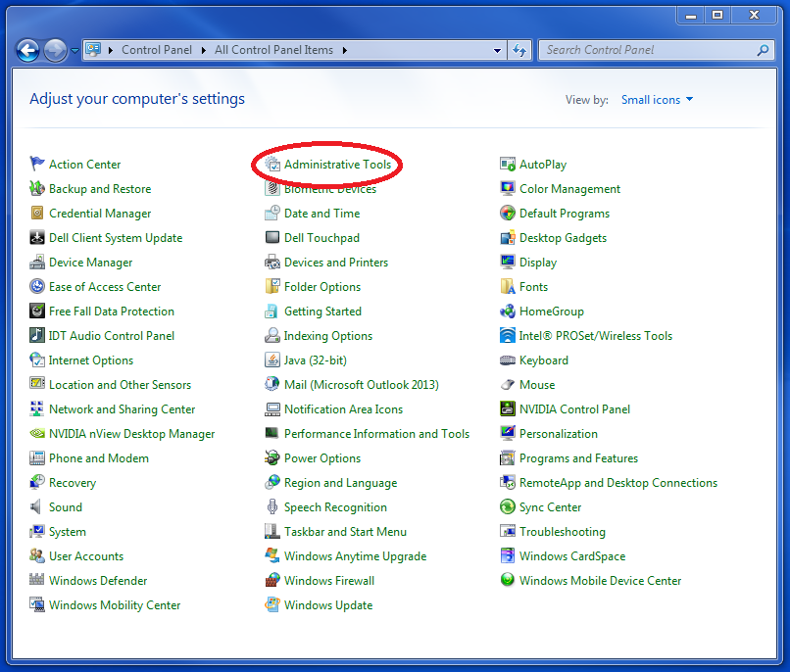Click the AutoPlay icon
790x672 pixels.
point(508,164)
